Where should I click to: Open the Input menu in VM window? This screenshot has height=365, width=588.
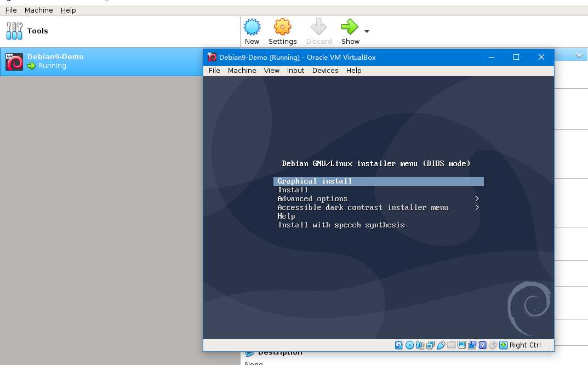[x=295, y=71]
